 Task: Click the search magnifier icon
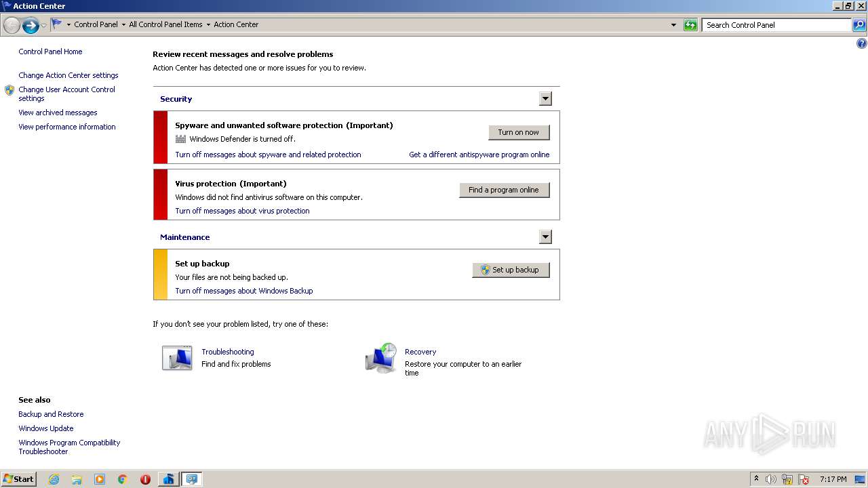859,25
